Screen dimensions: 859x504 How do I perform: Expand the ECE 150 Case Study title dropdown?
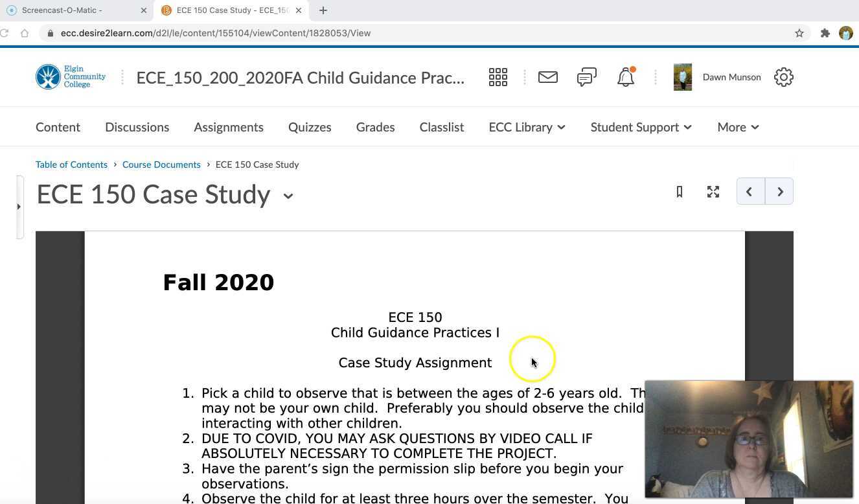[288, 196]
